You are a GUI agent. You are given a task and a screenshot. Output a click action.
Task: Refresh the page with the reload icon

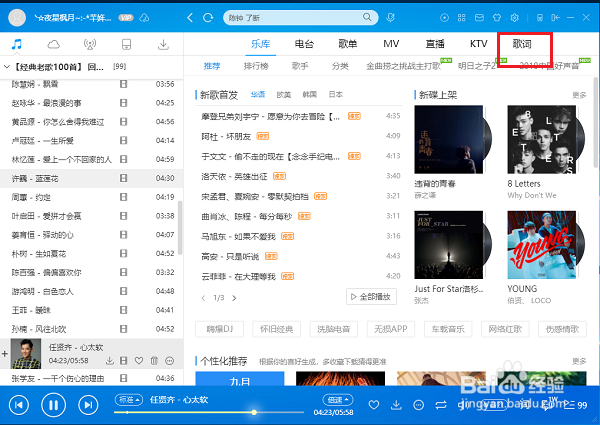click(x=208, y=18)
